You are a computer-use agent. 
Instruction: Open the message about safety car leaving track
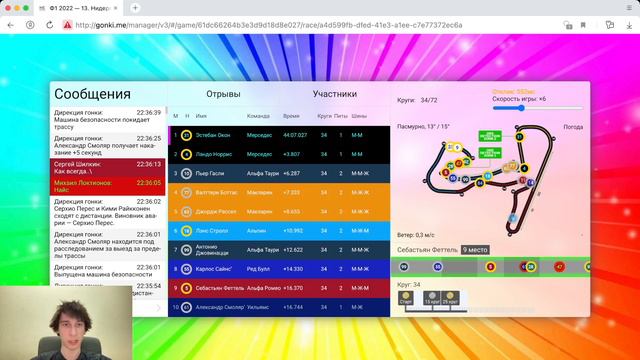(x=107, y=120)
